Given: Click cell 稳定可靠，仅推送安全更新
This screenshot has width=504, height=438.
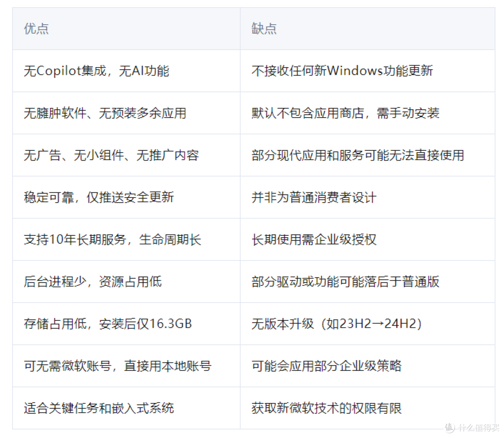Looking at the screenshot, I should (x=126, y=197).
